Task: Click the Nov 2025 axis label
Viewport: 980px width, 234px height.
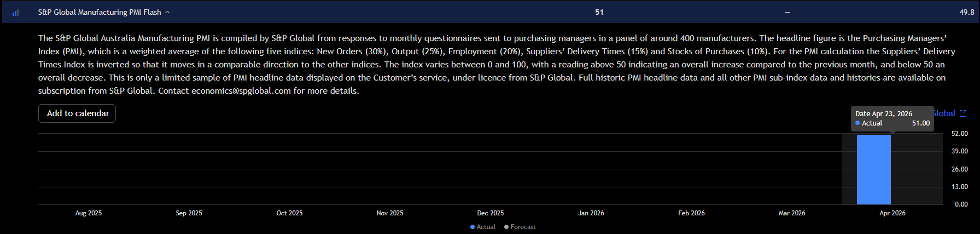Action: point(390,213)
